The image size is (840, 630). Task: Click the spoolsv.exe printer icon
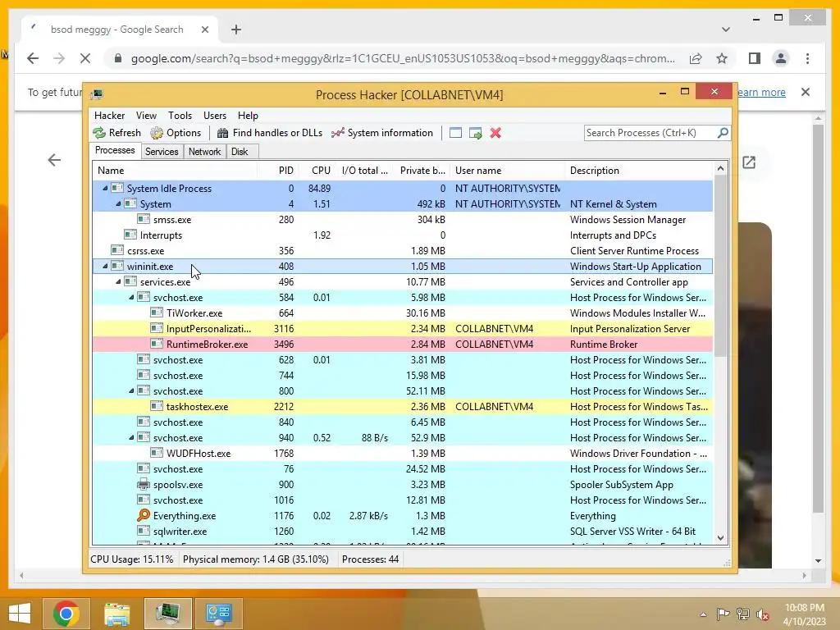pos(143,484)
